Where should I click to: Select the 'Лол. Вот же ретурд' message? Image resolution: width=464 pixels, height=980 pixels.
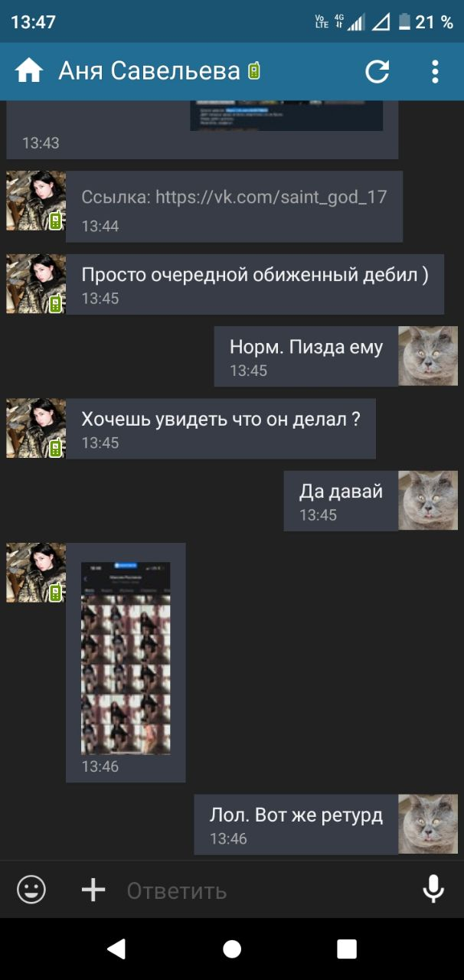point(296,825)
